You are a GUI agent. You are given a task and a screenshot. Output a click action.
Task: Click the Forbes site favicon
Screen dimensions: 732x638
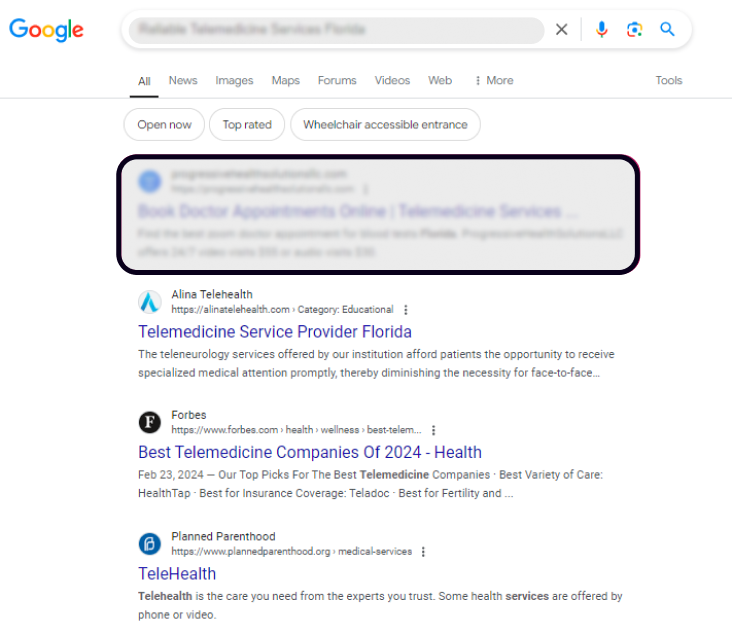tap(149, 422)
